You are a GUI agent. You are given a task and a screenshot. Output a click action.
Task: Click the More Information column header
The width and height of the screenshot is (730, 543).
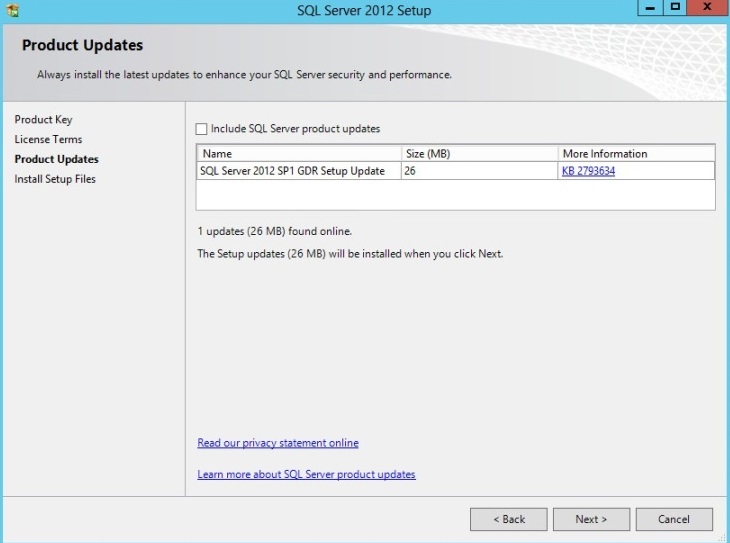(636, 154)
